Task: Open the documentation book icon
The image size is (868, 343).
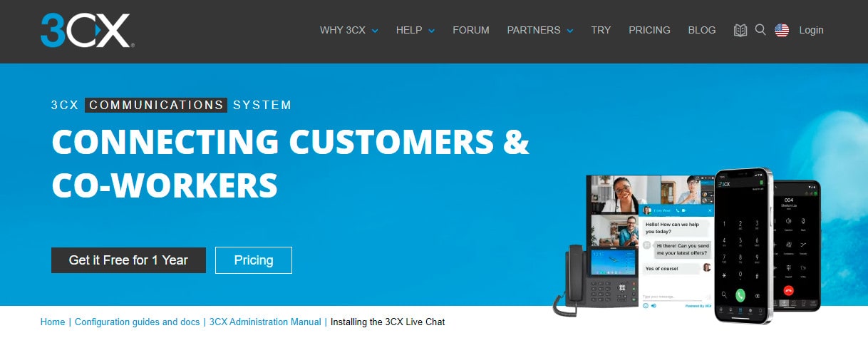Action: 740,30
